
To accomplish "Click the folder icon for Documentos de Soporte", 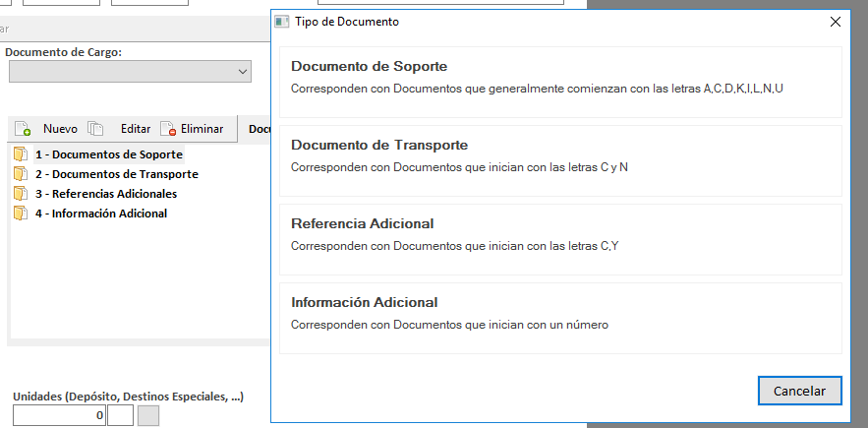I will click(21, 154).
